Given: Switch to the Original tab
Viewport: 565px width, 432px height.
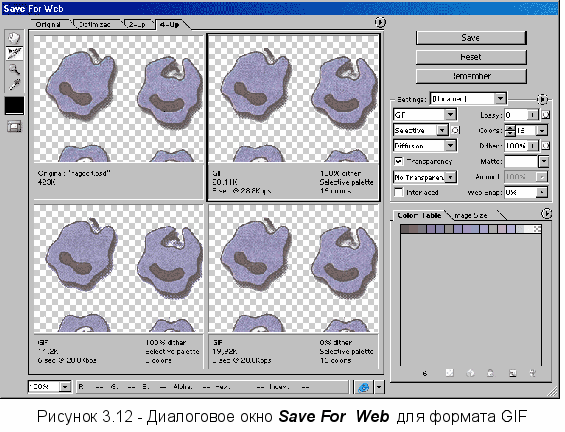Looking at the screenshot, I should pyautogui.click(x=48, y=25).
